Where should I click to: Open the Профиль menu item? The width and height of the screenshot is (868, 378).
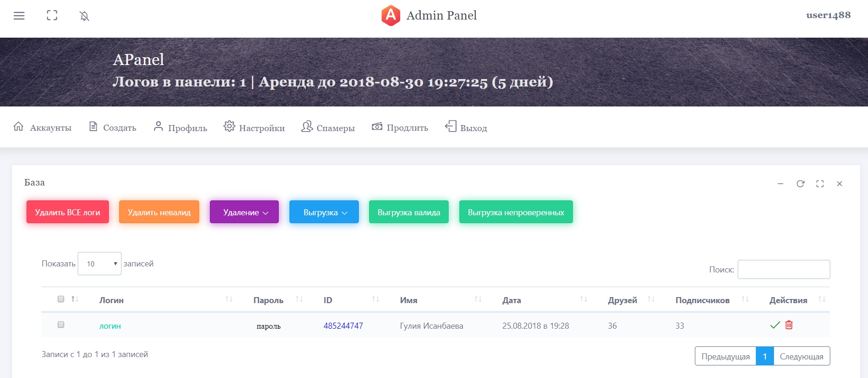(181, 127)
